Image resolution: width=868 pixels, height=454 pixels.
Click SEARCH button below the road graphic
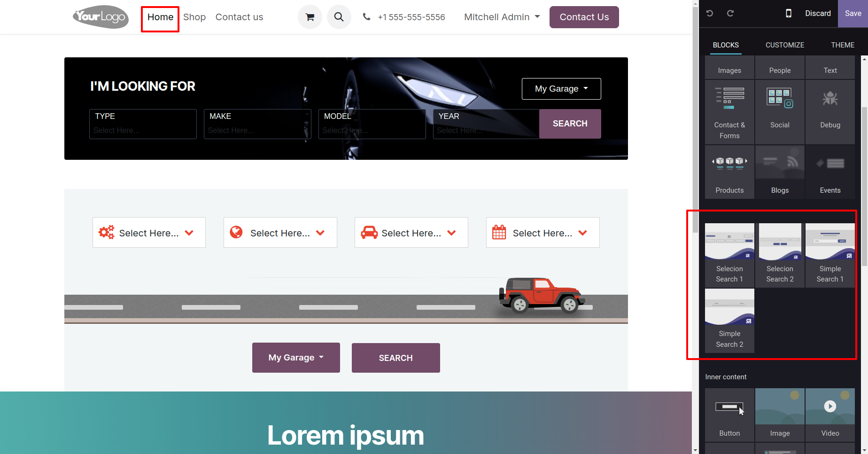point(396,358)
